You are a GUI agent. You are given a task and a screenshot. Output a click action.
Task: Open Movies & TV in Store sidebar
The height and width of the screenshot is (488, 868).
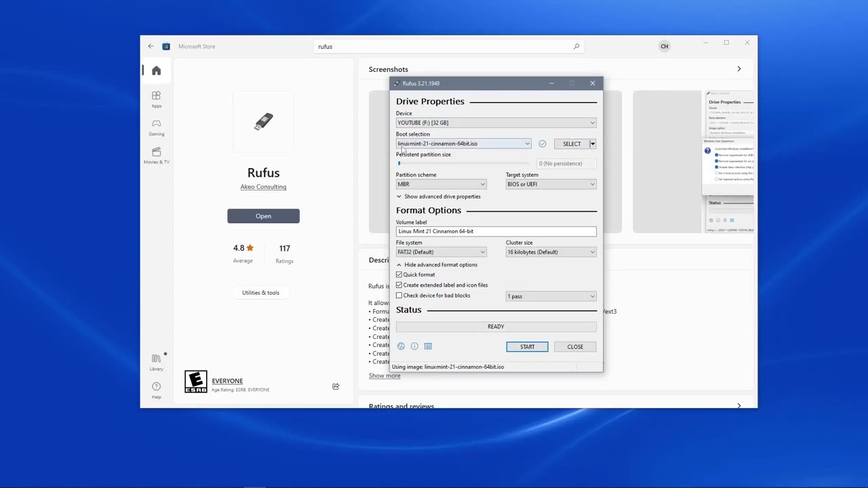[157, 155]
